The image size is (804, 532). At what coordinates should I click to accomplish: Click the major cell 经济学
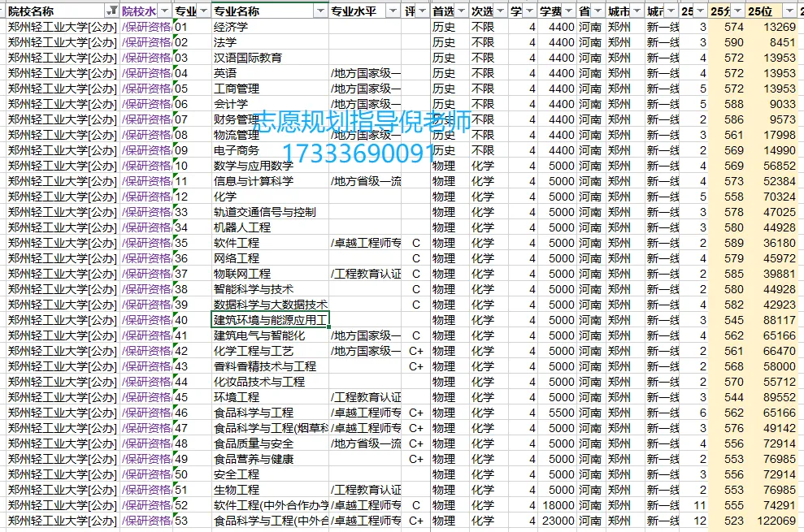point(270,27)
